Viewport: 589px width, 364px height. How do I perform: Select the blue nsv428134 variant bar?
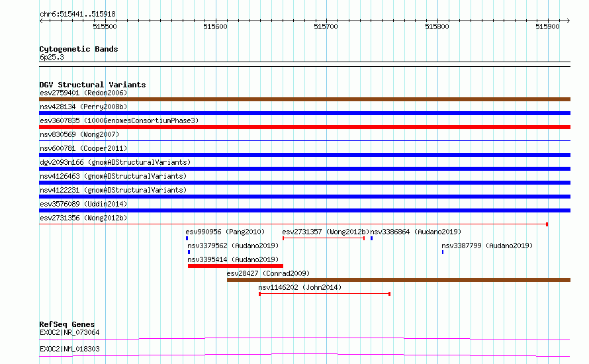(x=304, y=113)
